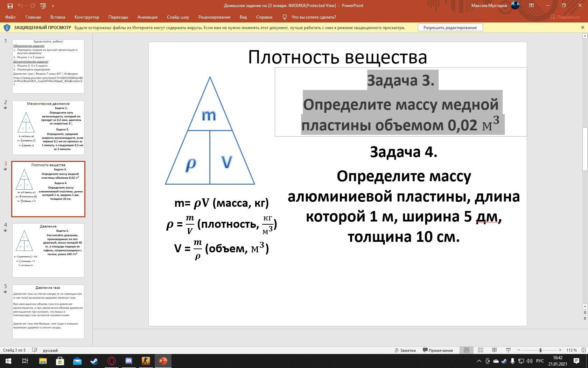Click the Поделиться share button

[565, 17]
